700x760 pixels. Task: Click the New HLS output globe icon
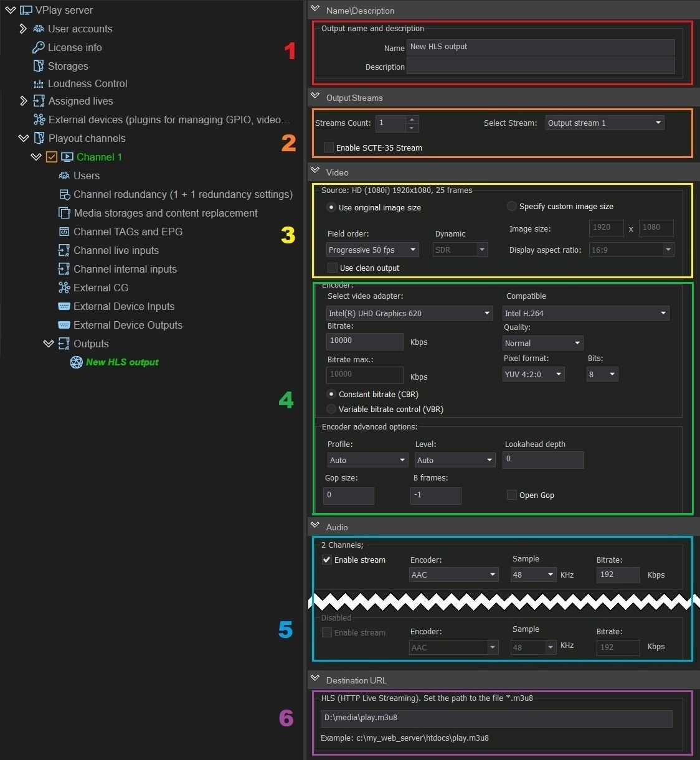(76, 362)
